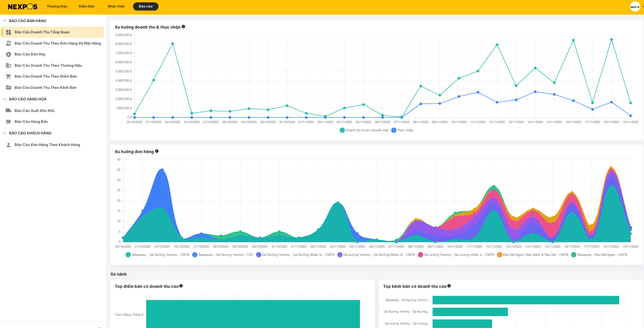Click the Thương Hiệu building icon
Screen dimensions: 644x328
tap(9, 66)
